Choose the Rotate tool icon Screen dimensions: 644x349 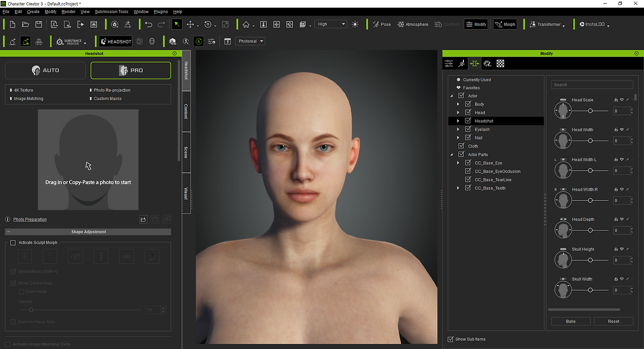pos(208,24)
